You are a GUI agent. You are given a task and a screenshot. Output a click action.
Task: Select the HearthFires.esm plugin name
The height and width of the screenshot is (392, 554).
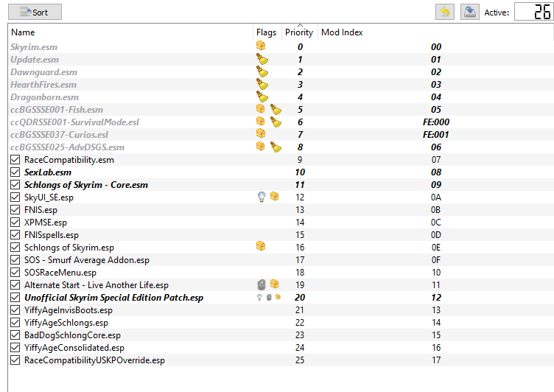[x=43, y=85]
